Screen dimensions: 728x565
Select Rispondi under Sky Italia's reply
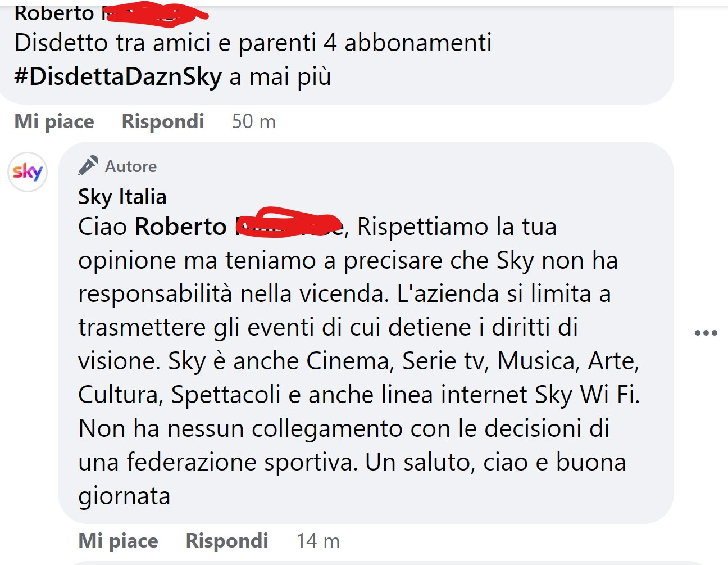click(x=227, y=541)
